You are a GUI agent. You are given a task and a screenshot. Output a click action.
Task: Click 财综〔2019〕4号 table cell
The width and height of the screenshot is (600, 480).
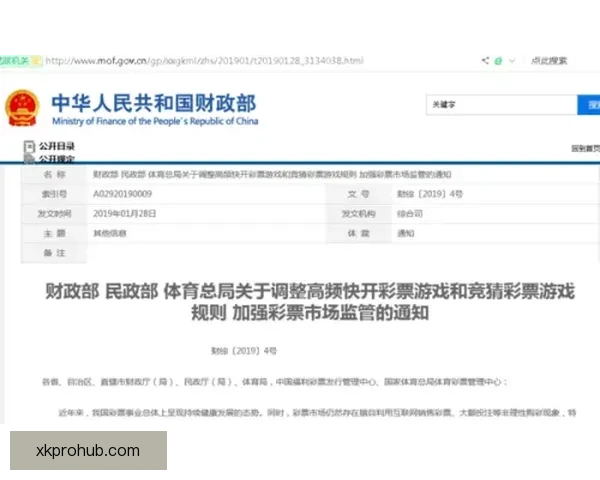pyautogui.click(x=430, y=194)
